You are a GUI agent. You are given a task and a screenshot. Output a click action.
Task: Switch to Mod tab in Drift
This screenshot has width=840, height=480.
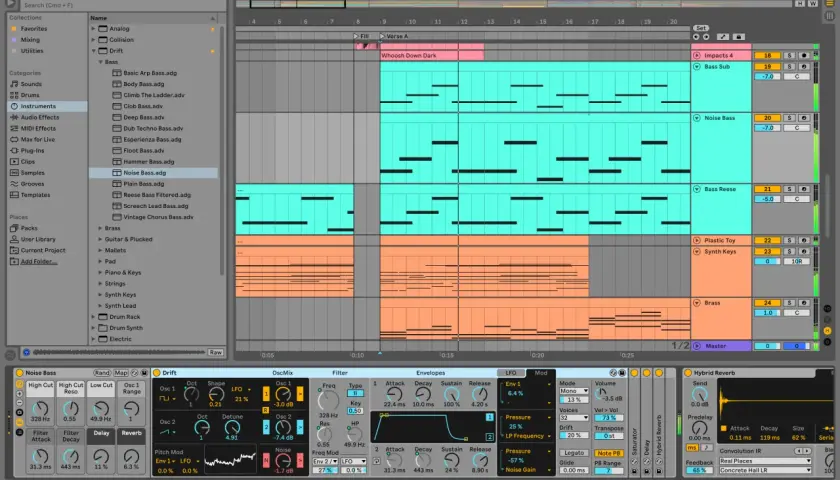click(541, 373)
